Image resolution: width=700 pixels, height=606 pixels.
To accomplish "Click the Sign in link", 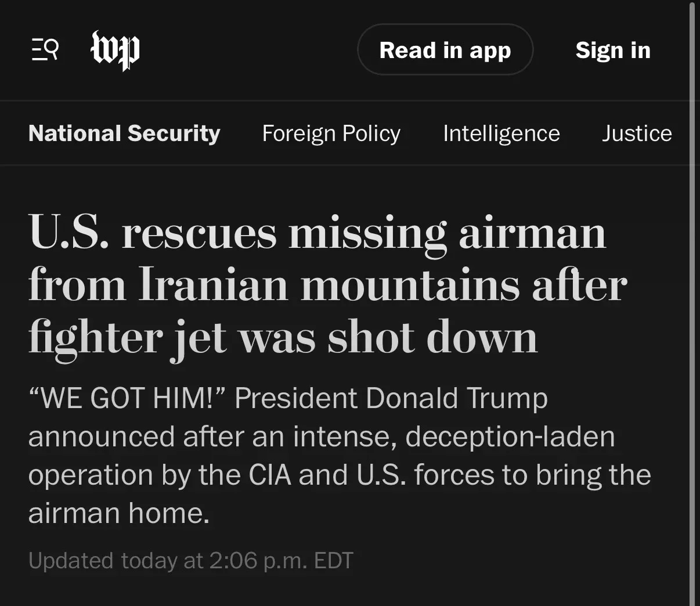I will [612, 50].
